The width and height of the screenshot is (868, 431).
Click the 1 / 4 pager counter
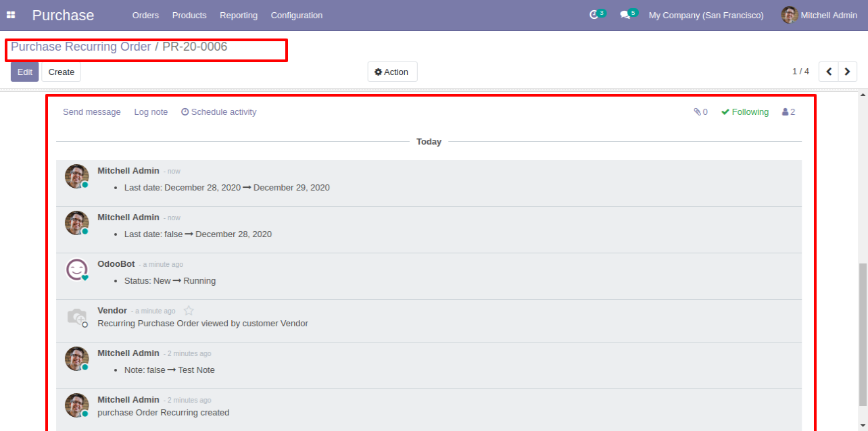click(x=800, y=71)
